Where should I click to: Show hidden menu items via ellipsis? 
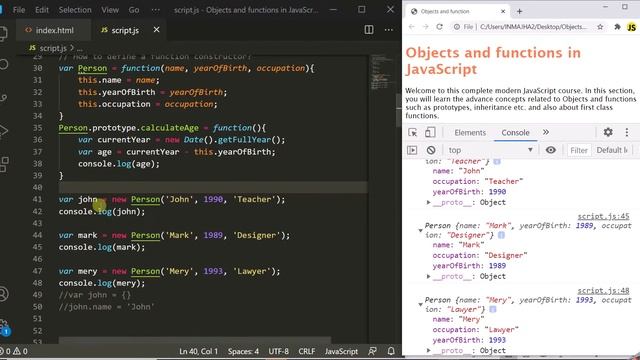point(156,10)
